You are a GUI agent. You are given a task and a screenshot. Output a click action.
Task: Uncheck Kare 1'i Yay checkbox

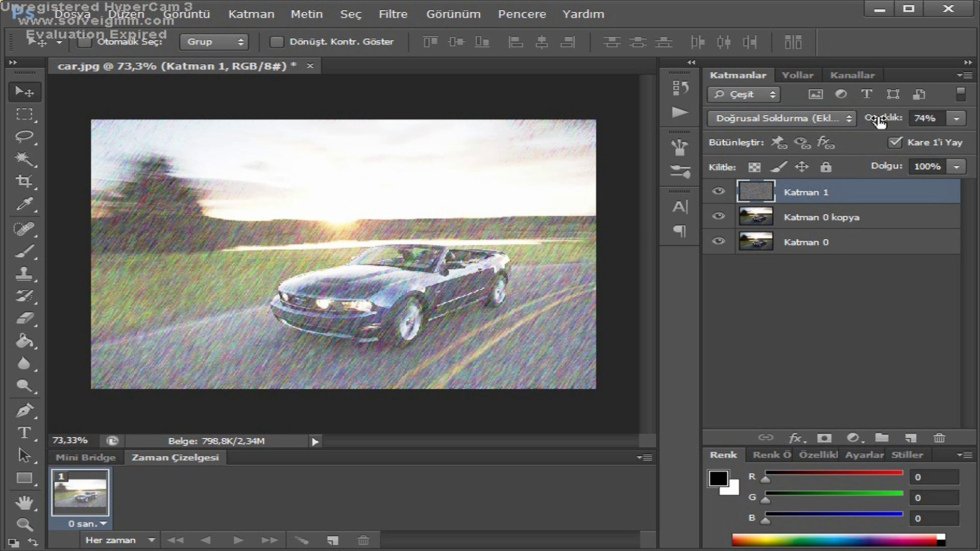(x=895, y=142)
